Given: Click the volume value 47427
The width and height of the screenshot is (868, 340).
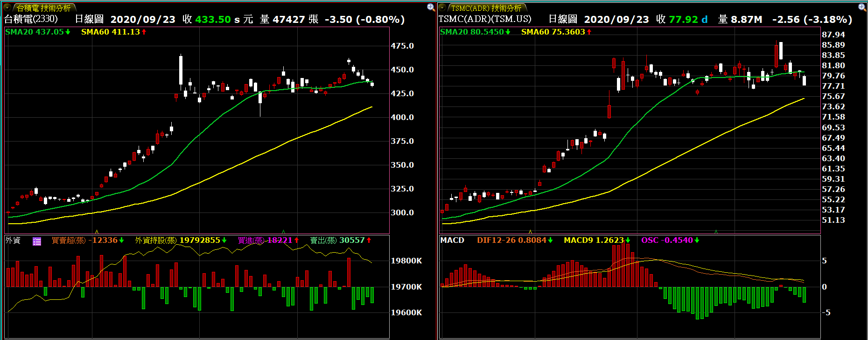Looking at the screenshot, I should coord(288,20).
